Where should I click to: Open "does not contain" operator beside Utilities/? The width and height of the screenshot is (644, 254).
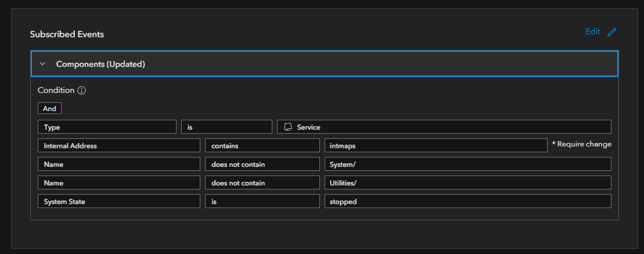[x=262, y=183]
